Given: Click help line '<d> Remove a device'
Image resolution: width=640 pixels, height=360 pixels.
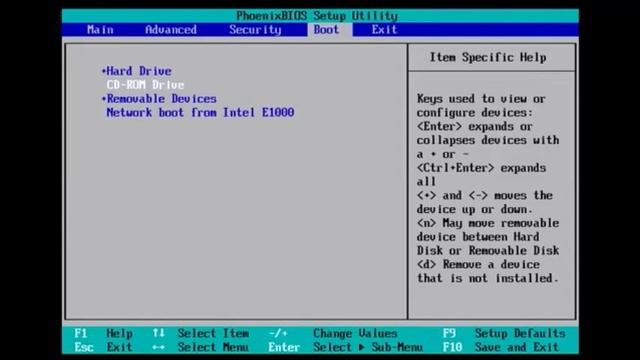Looking at the screenshot, I should (x=478, y=265).
